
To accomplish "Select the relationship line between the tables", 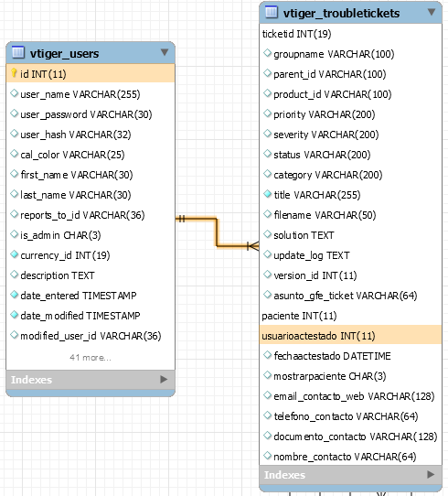I will (x=217, y=232).
